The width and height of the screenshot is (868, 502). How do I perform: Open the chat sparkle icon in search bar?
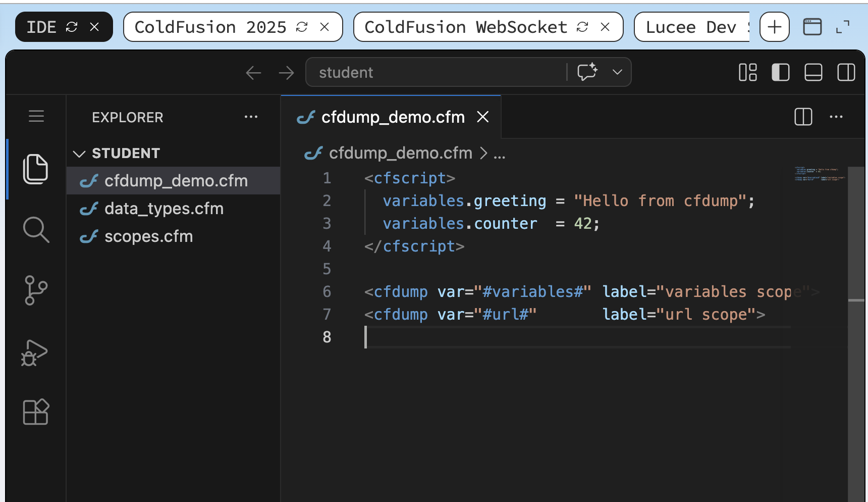point(587,72)
